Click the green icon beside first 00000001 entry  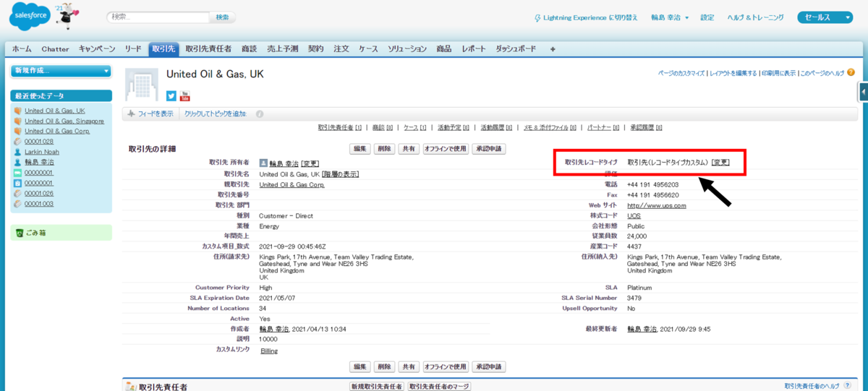coord(18,173)
